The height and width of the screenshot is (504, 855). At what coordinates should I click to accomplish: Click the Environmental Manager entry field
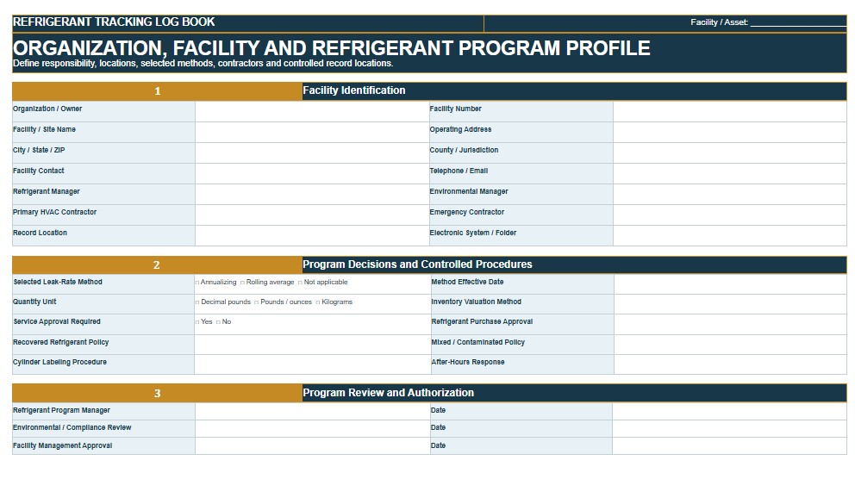pyautogui.click(x=729, y=195)
